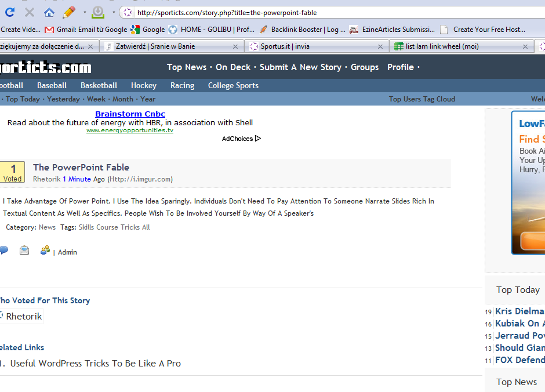Select the Baseball category
545x392 pixels.
tap(52, 85)
